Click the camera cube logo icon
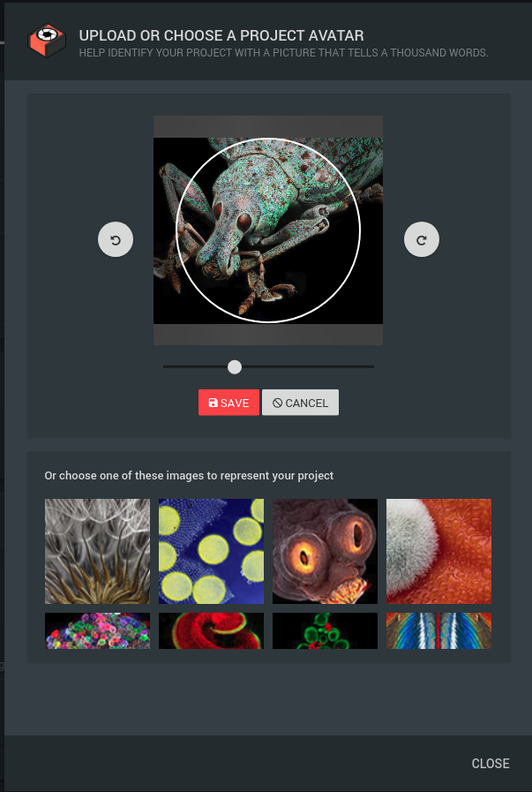 tap(47, 41)
